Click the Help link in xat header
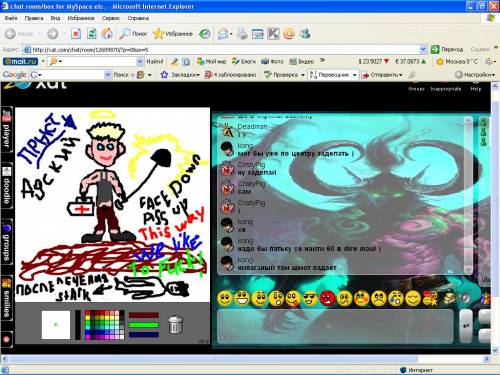This screenshot has height=375, width=500. pos(476,89)
